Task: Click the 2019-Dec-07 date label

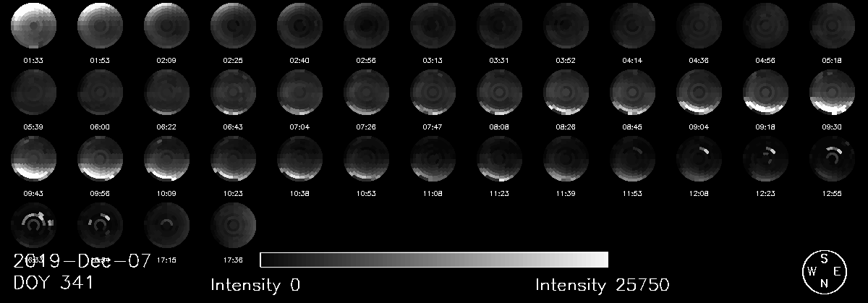Action: click(x=82, y=261)
